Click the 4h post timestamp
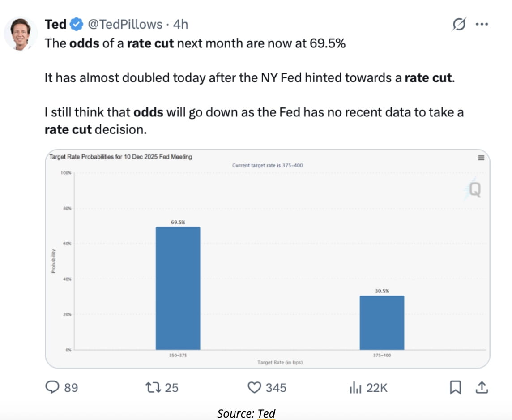 (x=180, y=24)
